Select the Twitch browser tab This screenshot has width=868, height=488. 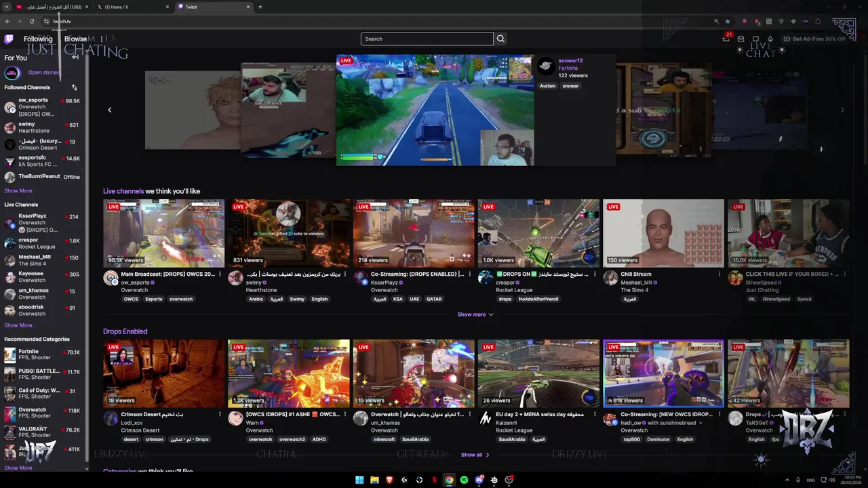pos(214,7)
